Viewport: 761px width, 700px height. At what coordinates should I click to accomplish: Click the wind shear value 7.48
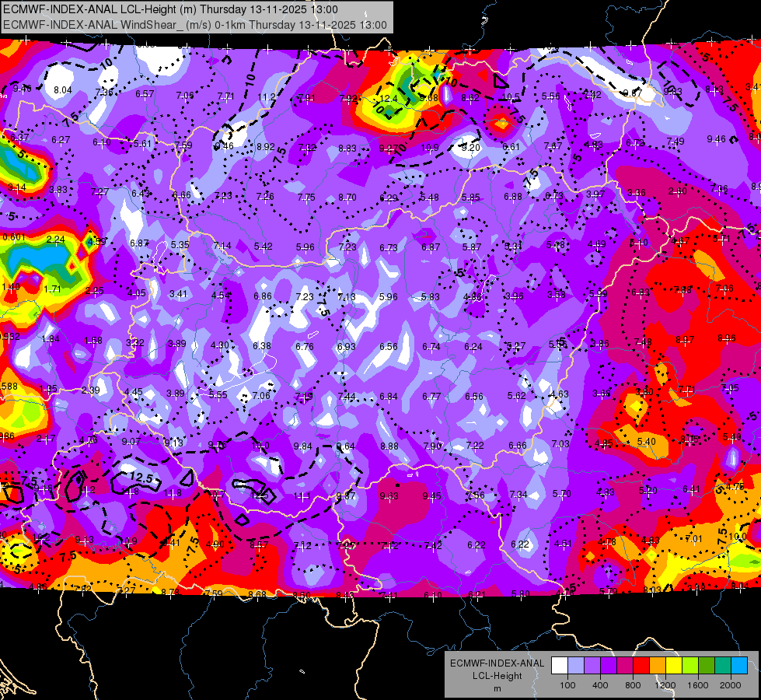pyautogui.click(x=643, y=342)
